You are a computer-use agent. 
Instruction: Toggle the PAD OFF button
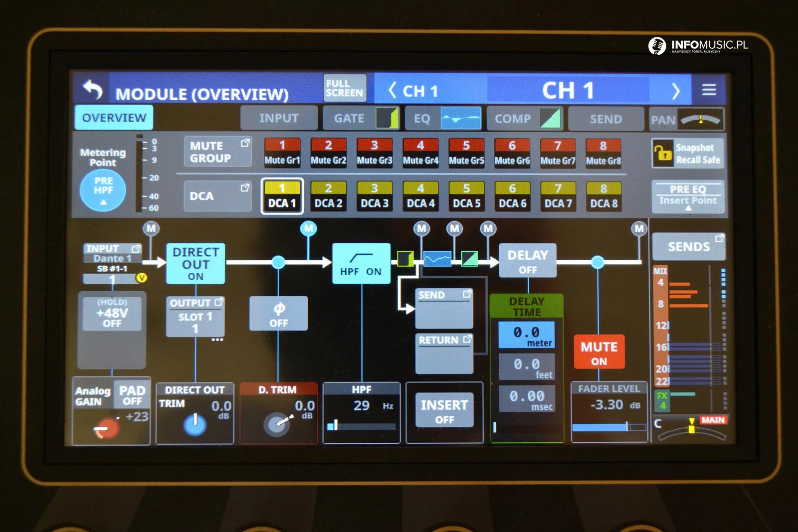click(132, 394)
